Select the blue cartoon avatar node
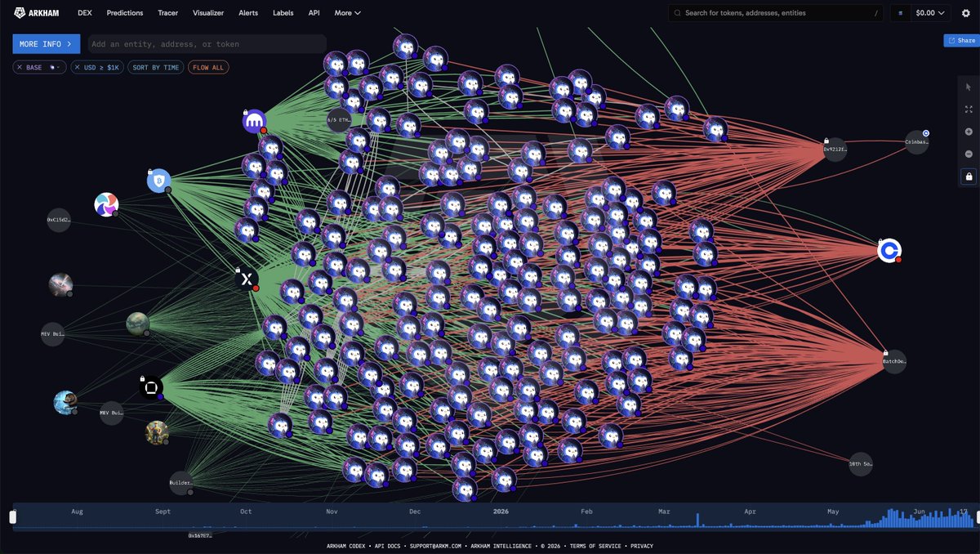The width and height of the screenshot is (980, 554). 65,403
